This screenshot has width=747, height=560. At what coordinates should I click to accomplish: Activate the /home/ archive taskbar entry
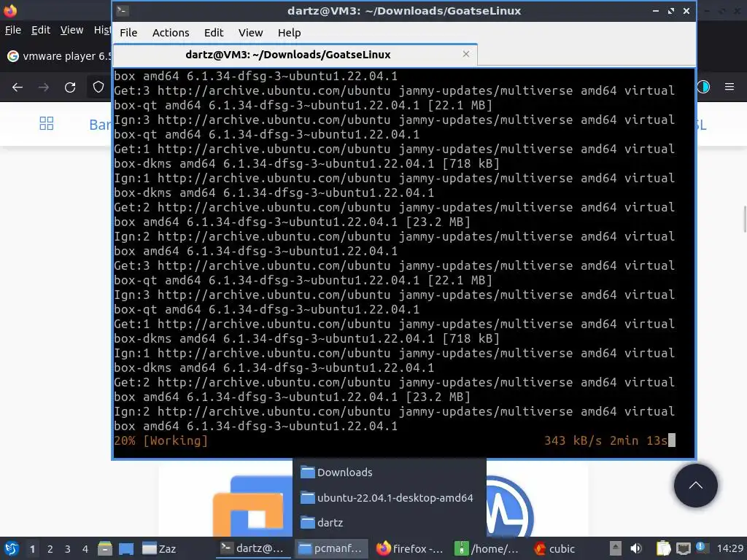tap(487, 548)
